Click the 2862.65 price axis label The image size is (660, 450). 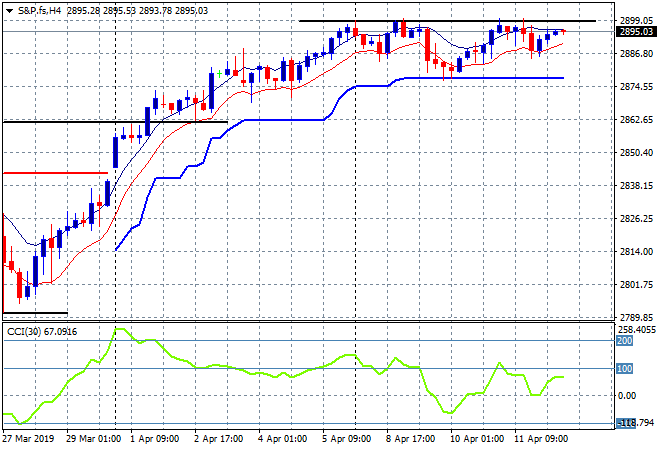tap(636, 120)
